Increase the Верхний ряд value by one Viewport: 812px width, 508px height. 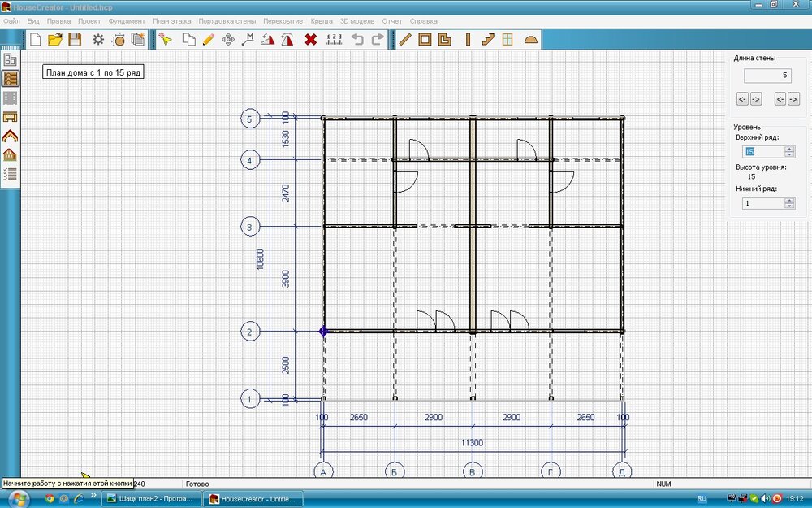coord(789,149)
